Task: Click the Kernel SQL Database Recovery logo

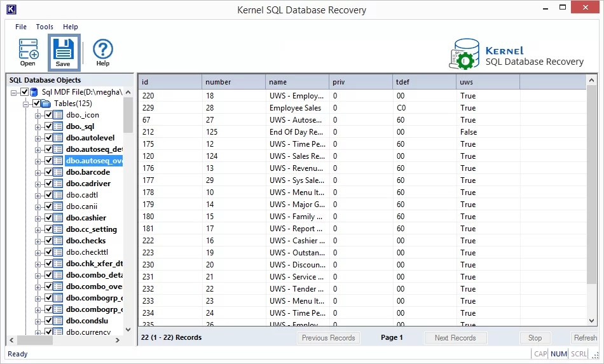Action: pos(516,54)
